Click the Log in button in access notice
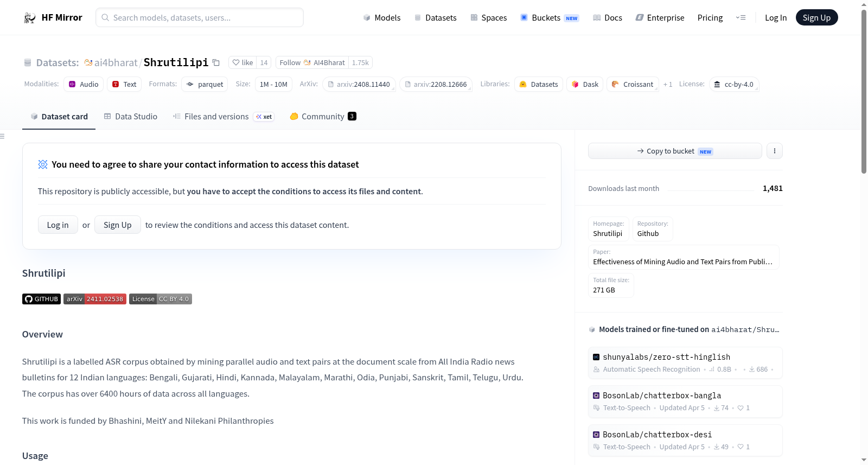868x465 pixels. coord(58,225)
